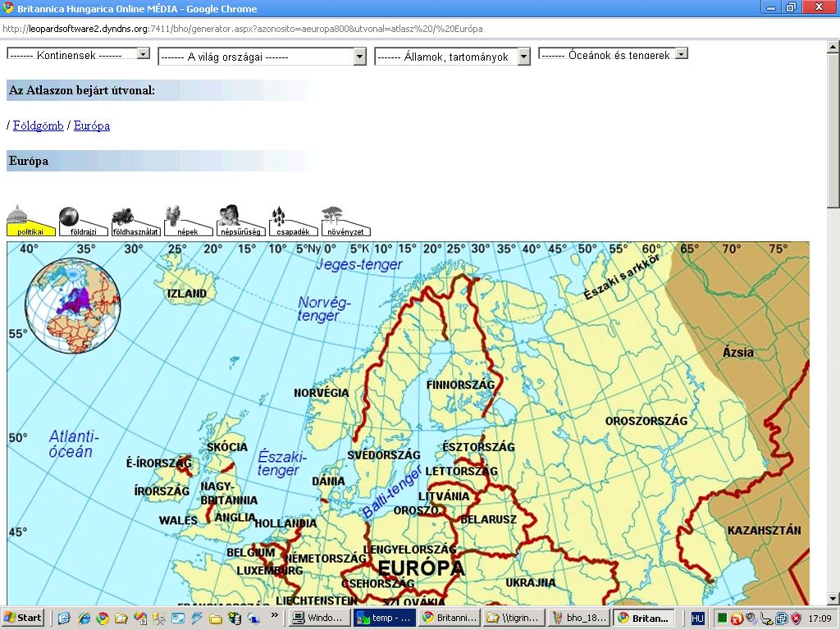840x630 pixels.
Task: Click FINNORSZÁG on the map
Action: pyautogui.click(x=460, y=385)
